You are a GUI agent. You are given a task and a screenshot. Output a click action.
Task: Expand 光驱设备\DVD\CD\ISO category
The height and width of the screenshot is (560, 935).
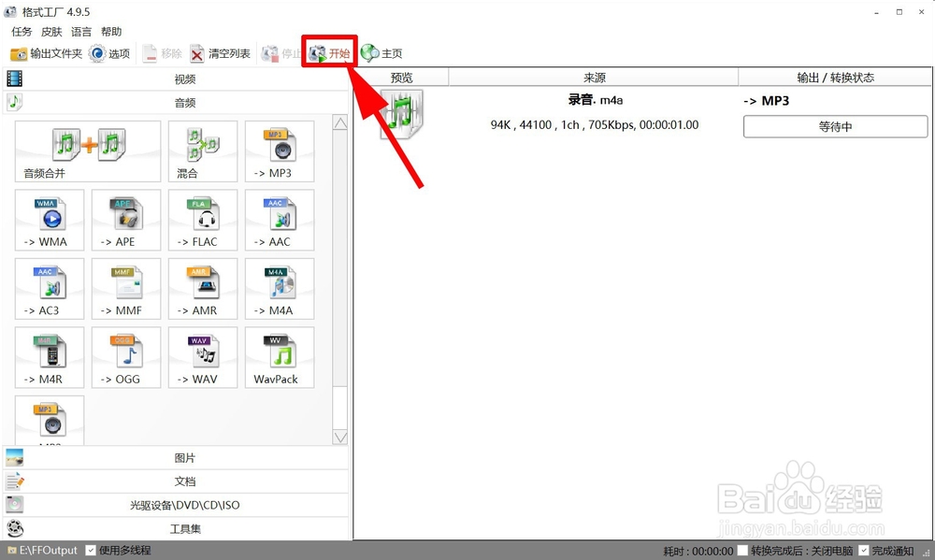(177, 505)
